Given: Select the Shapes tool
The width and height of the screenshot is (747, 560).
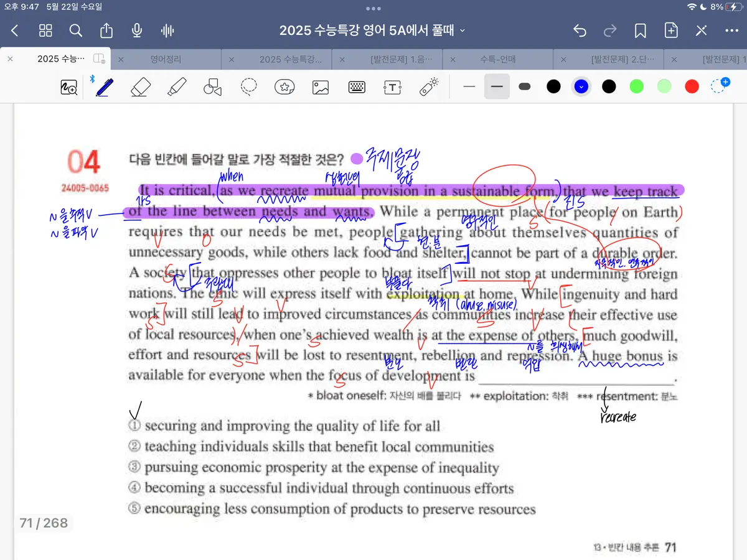Looking at the screenshot, I should click(213, 87).
